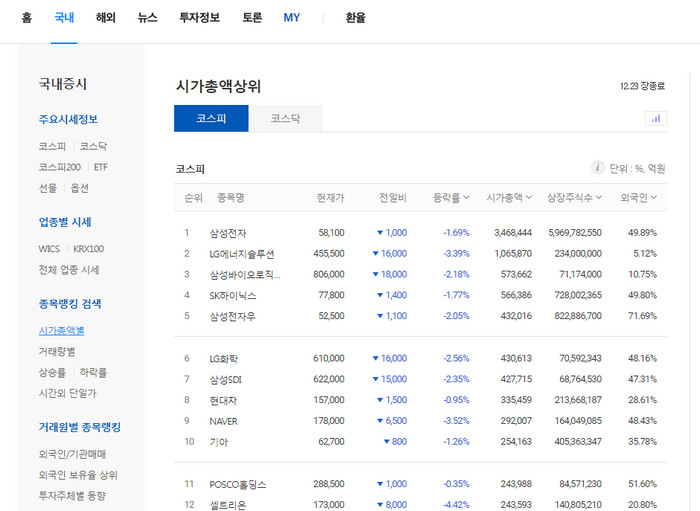The image size is (700, 511).
Task: Open WICS sidebar link
Action: pyautogui.click(x=49, y=249)
